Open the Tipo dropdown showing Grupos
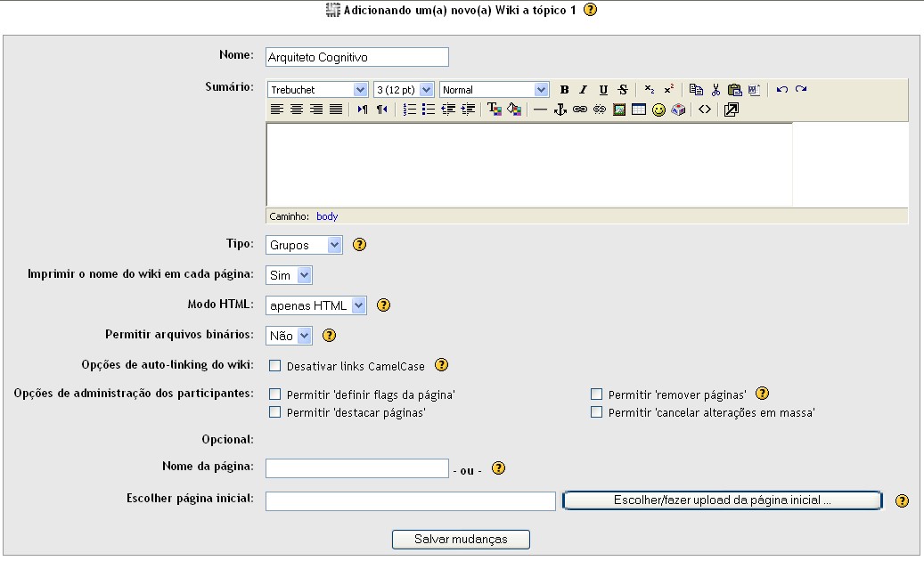Viewport: 924px width, 561px height. click(x=304, y=245)
